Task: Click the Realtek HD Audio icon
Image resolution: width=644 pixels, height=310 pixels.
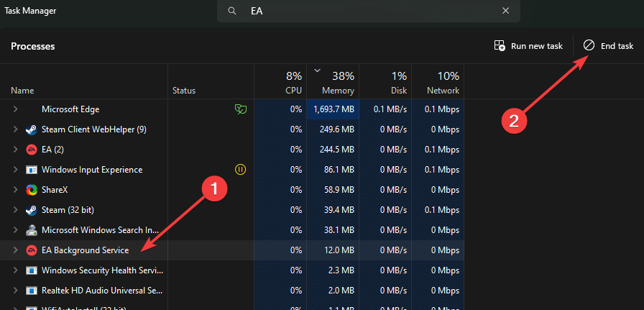Action: (31, 291)
